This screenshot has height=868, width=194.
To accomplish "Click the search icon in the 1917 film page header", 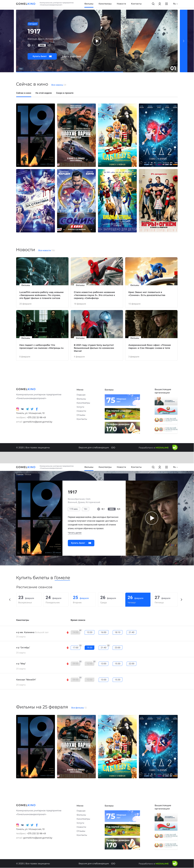I will (153, 467).
